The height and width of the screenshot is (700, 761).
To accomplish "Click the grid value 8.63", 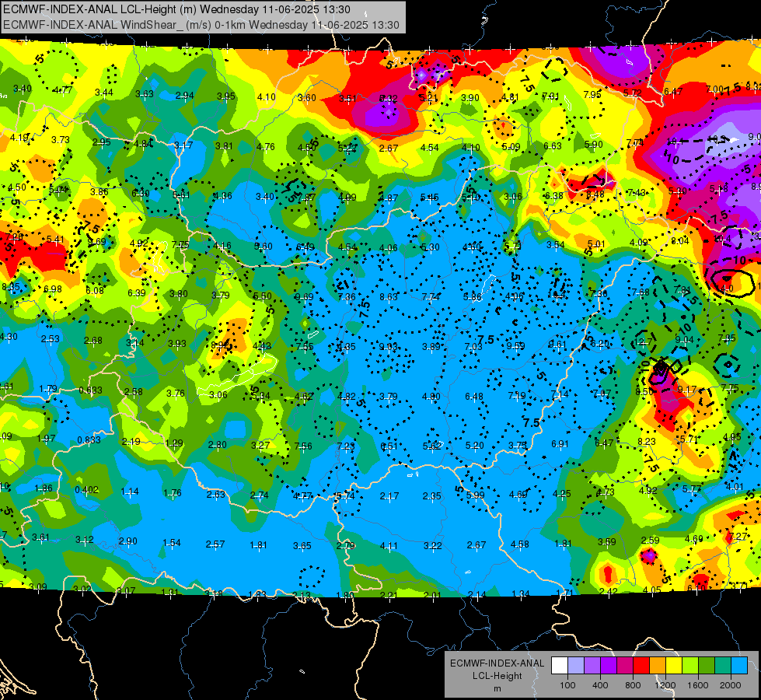I will (389, 296).
